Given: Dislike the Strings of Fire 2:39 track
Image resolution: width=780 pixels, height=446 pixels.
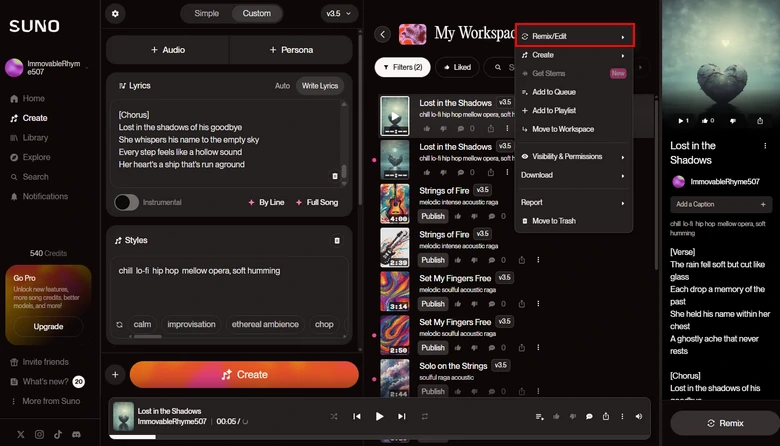Looking at the screenshot, I should (474, 260).
